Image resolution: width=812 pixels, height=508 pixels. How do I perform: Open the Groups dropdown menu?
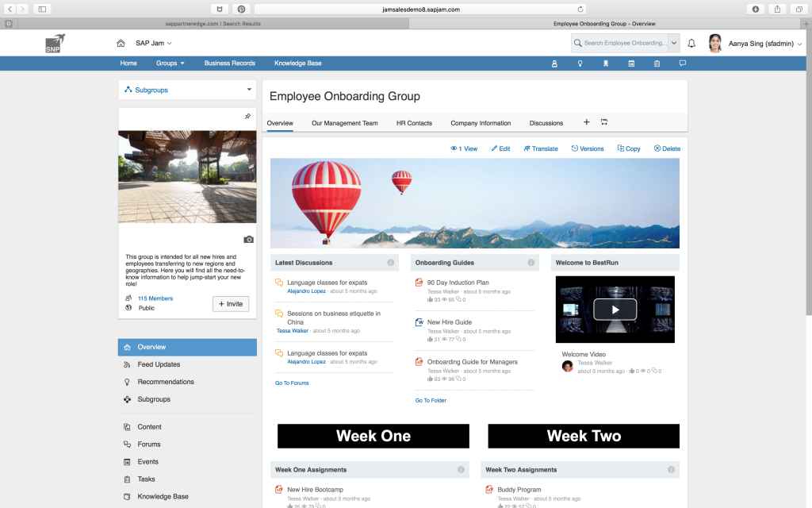point(170,63)
